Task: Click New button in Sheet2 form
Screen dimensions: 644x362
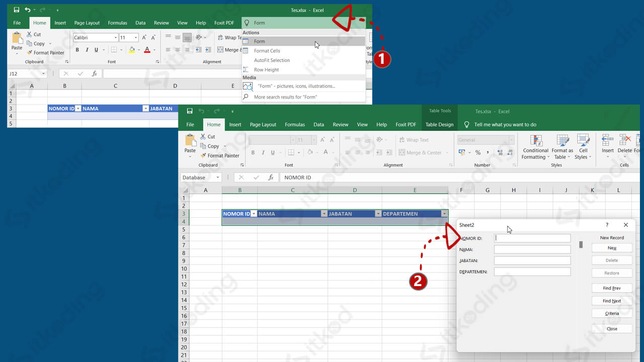Action: (612, 248)
